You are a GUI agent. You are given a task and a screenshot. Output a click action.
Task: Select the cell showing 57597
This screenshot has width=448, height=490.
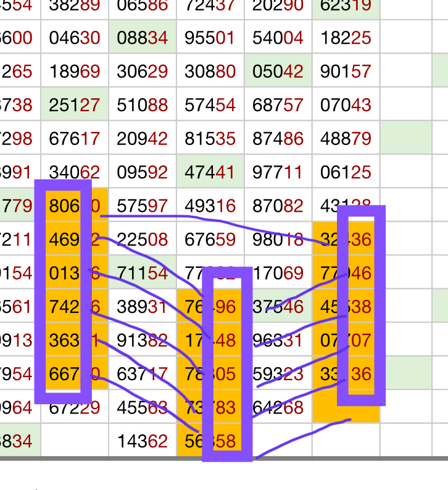click(x=143, y=206)
